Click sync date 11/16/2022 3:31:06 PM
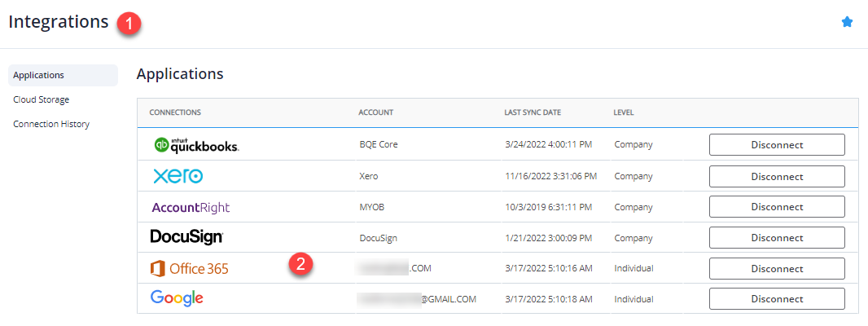Viewport: 868px width, 326px height. (x=550, y=176)
